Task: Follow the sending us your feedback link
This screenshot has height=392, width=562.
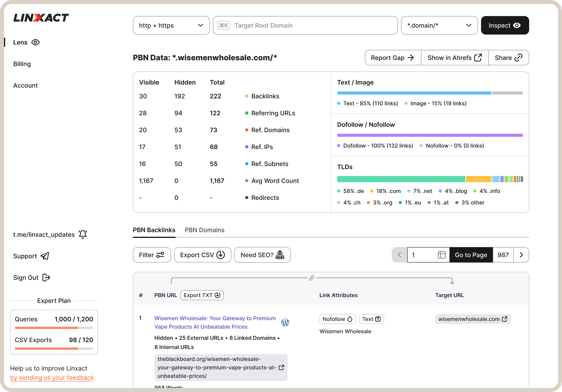Action: point(52,378)
